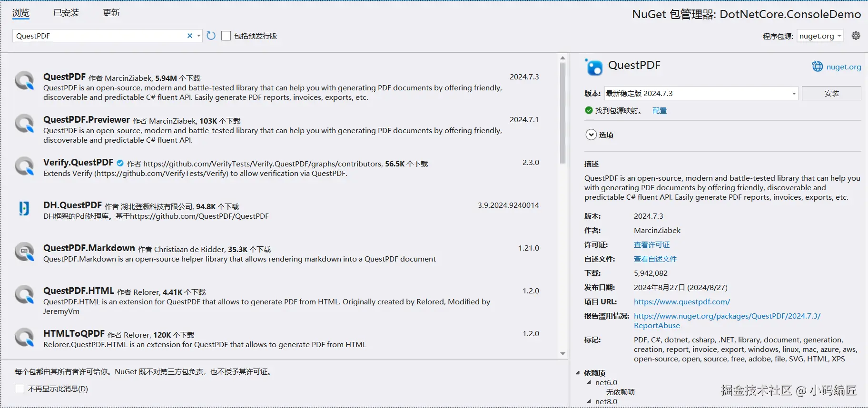Click version 2024.7.1 of QuestPDF.Previewer

coord(524,119)
